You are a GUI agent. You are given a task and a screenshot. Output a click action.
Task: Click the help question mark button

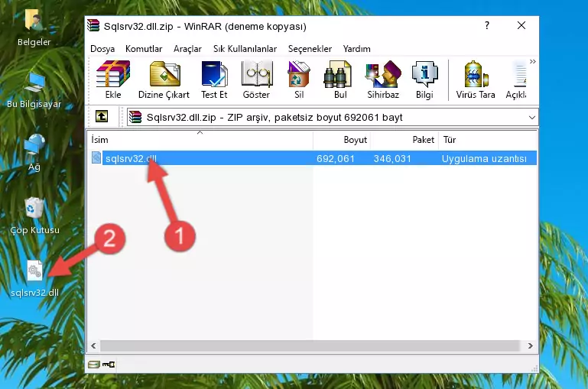click(487, 25)
